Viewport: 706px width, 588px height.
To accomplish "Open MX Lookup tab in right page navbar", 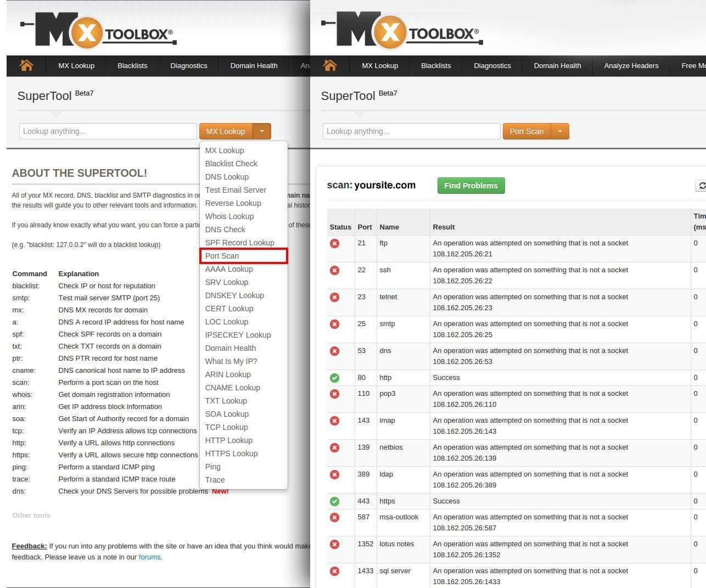I will pyautogui.click(x=380, y=66).
